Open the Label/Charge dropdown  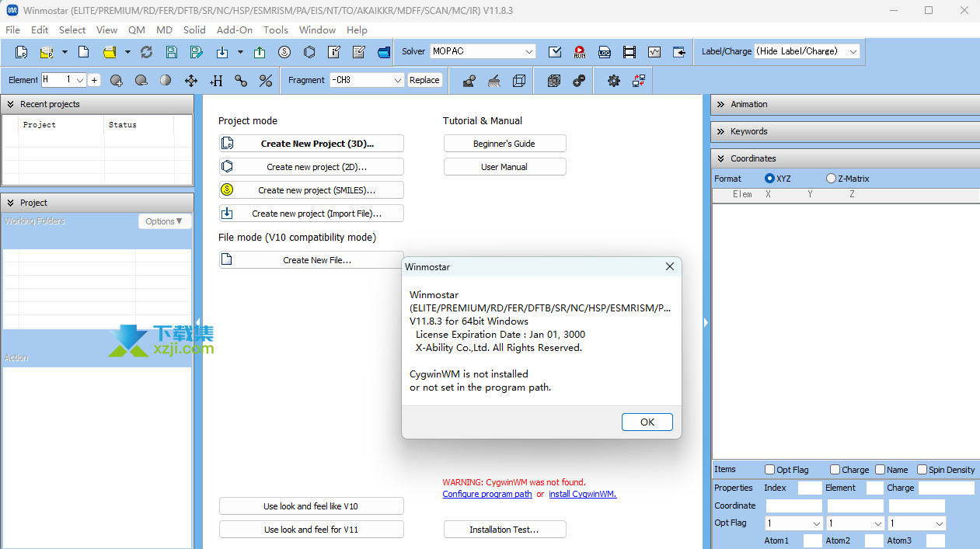coord(807,51)
